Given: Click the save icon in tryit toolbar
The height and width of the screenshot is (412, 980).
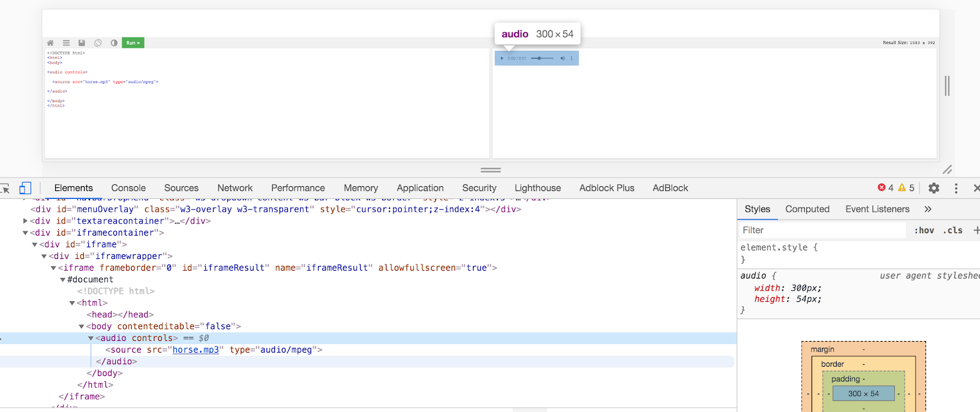Looking at the screenshot, I should pyautogui.click(x=81, y=43).
